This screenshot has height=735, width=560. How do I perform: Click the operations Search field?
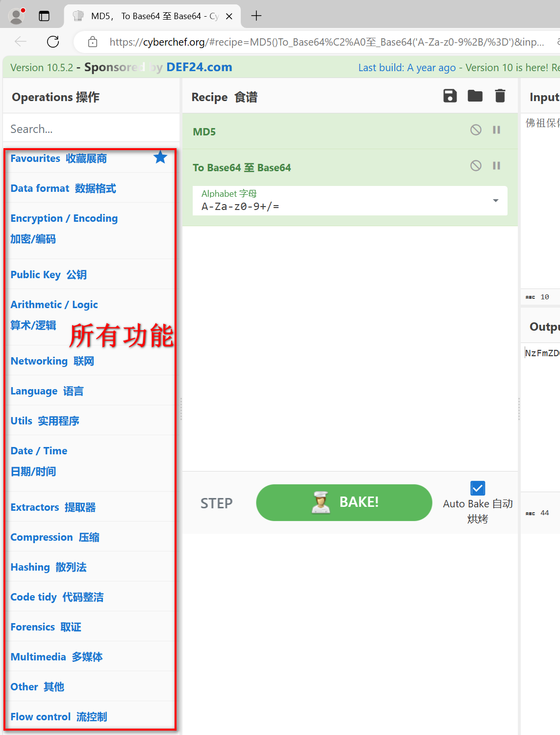pyautogui.click(x=91, y=129)
